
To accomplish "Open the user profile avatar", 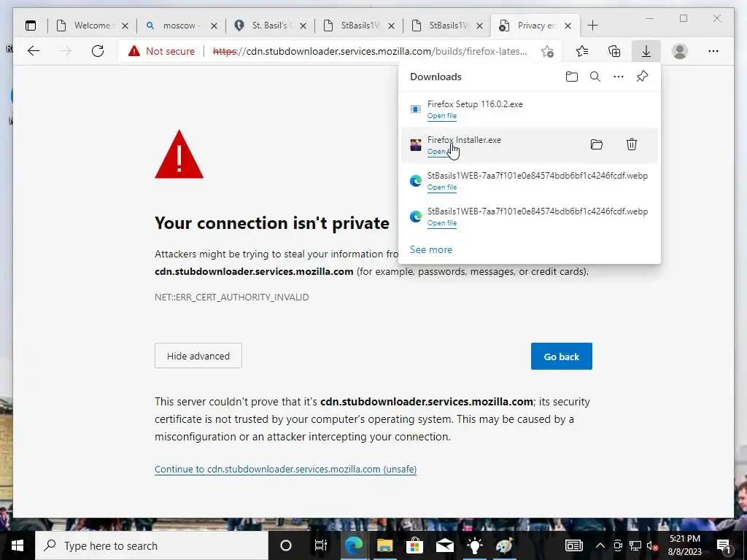I will pyautogui.click(x=680, y=51).
